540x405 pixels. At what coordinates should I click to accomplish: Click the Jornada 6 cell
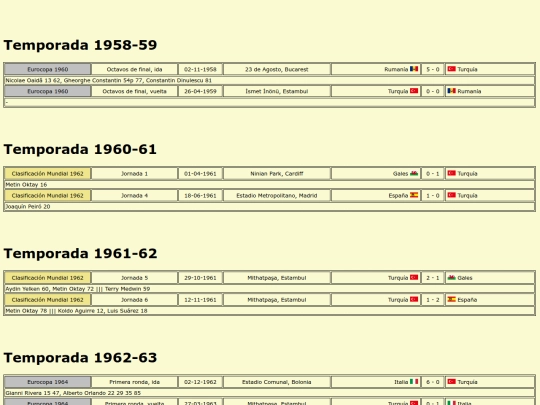[x=134, y=300]
